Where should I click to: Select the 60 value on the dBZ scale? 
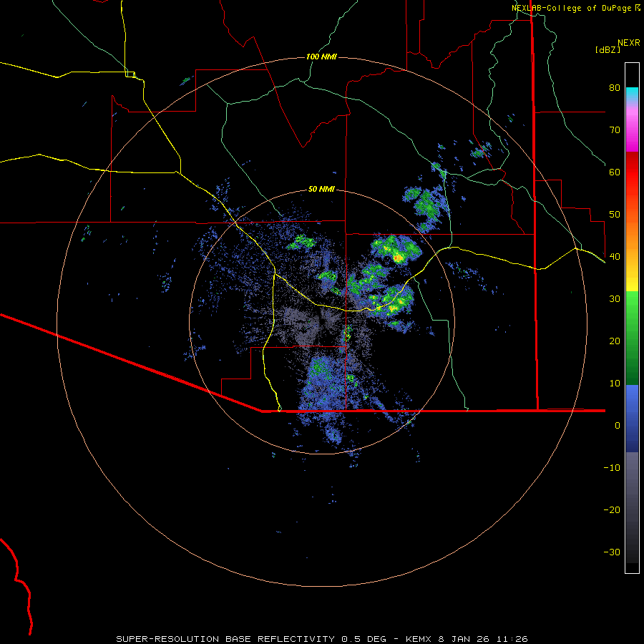(x=615, y=172)
